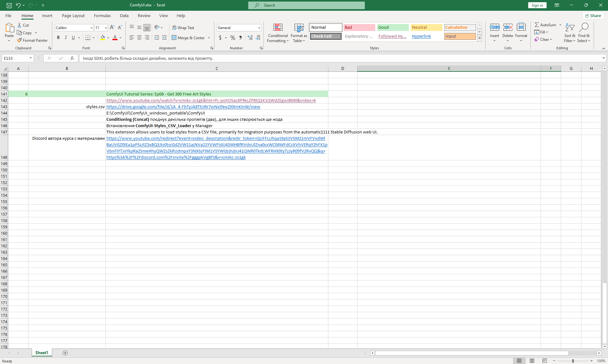Click the Save icon in title bar
The height and width of the screenshot is (364, 608).
(9, 5)
